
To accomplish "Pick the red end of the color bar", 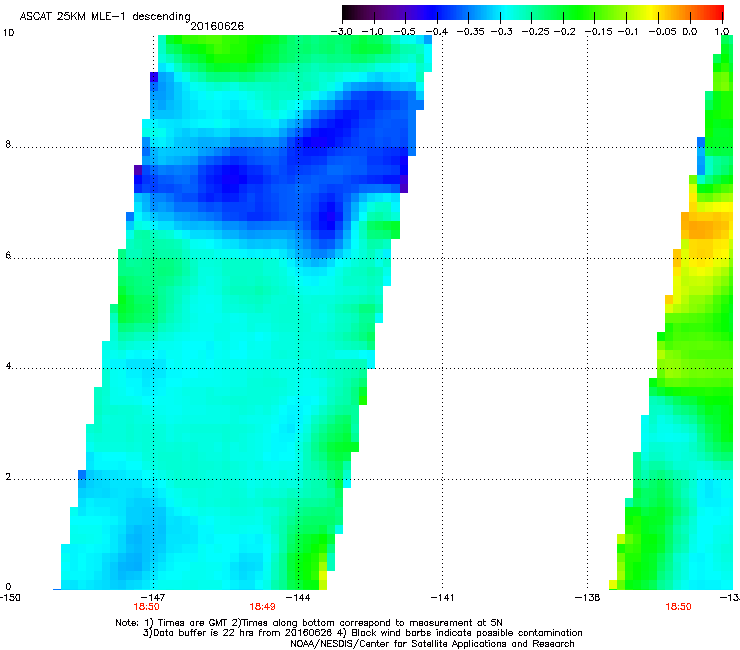I will click(715, 12).
